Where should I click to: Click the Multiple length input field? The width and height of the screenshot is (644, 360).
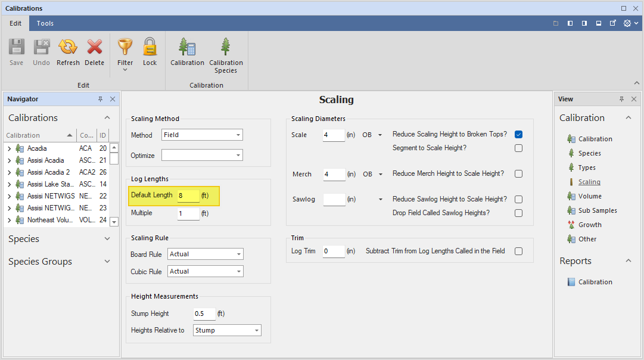pos(188,213)
